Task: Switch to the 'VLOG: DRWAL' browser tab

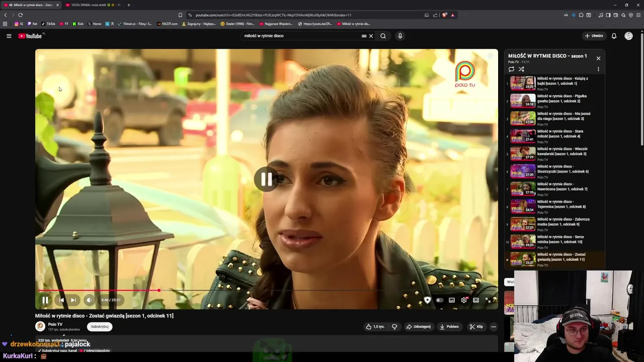Action: pos(93,5)
